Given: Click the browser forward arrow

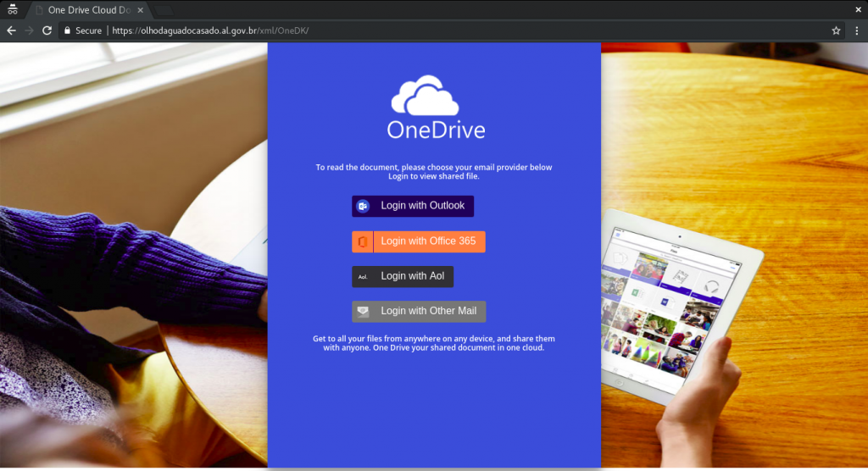Looking at the screenshot, I should tap(29, 30).
